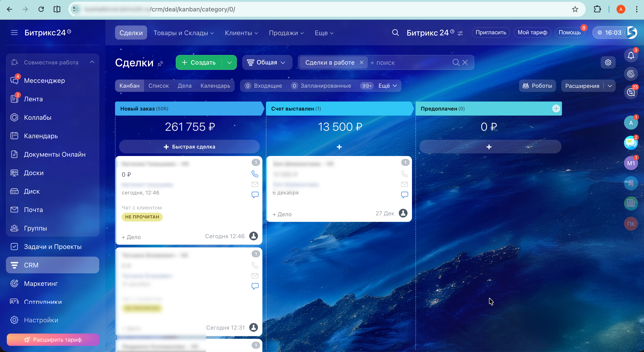The height and width of the screenshot is (352, 644).
Task: Click the hamburger menu icon
Action: click(14, 33)
